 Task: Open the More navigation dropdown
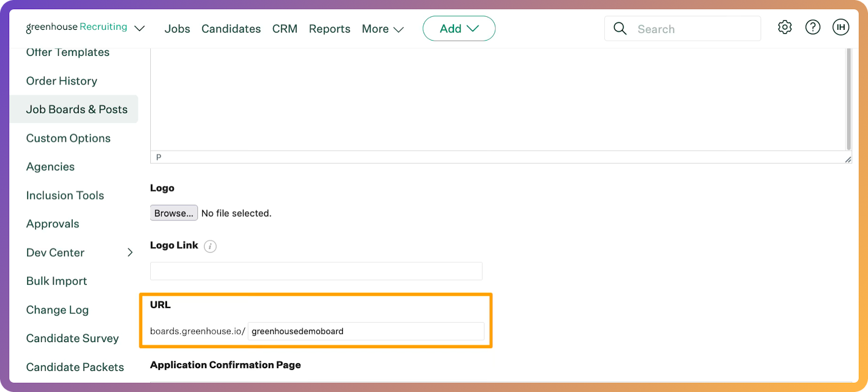pos(382,29)
